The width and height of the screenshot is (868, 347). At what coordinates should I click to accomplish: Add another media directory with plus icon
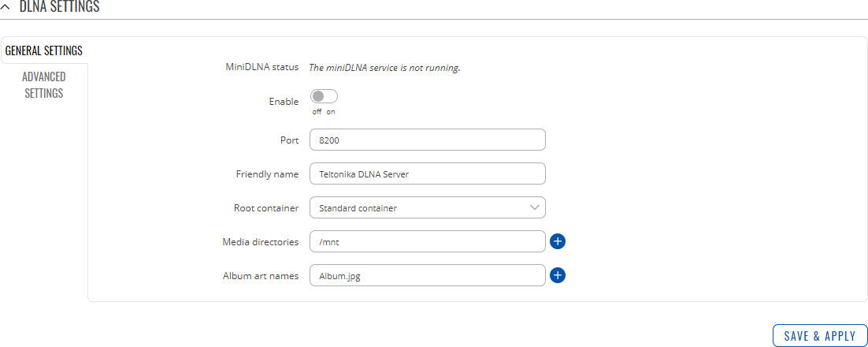coord(558,241)
